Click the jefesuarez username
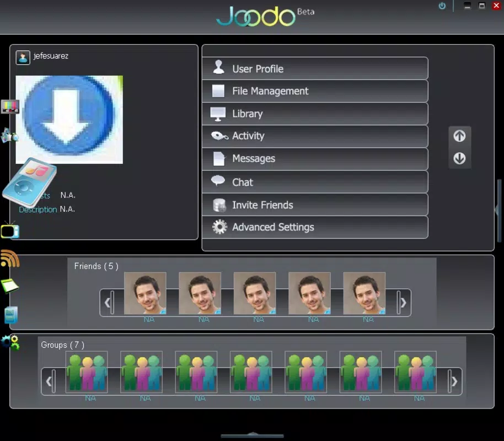The image size is (504, 441). (x=51, y=56)
